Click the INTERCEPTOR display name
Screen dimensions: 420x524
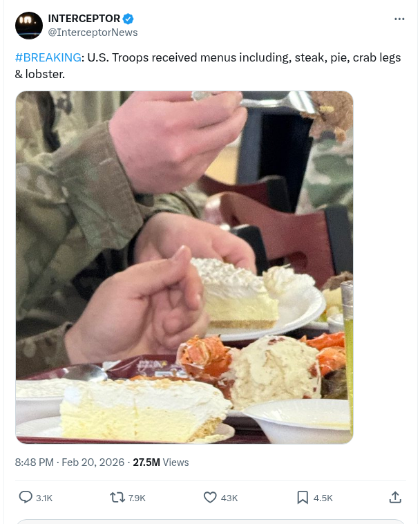[x=84, y=19]
